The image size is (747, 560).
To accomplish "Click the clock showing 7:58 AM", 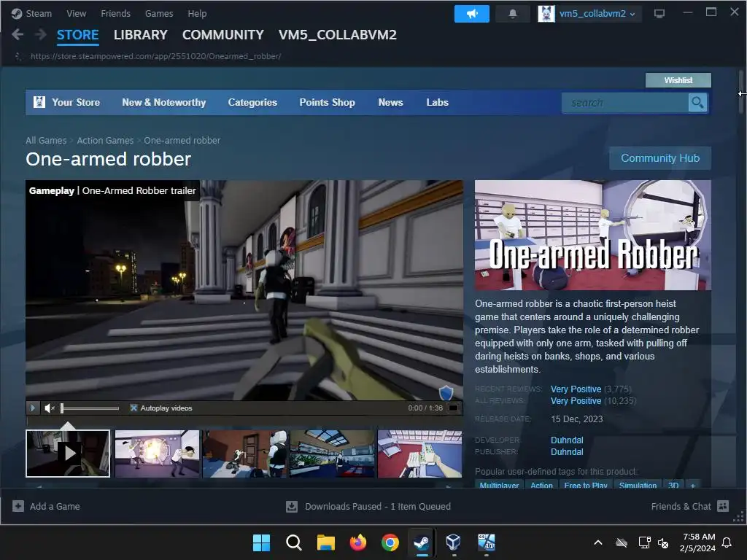I will 698,537.
